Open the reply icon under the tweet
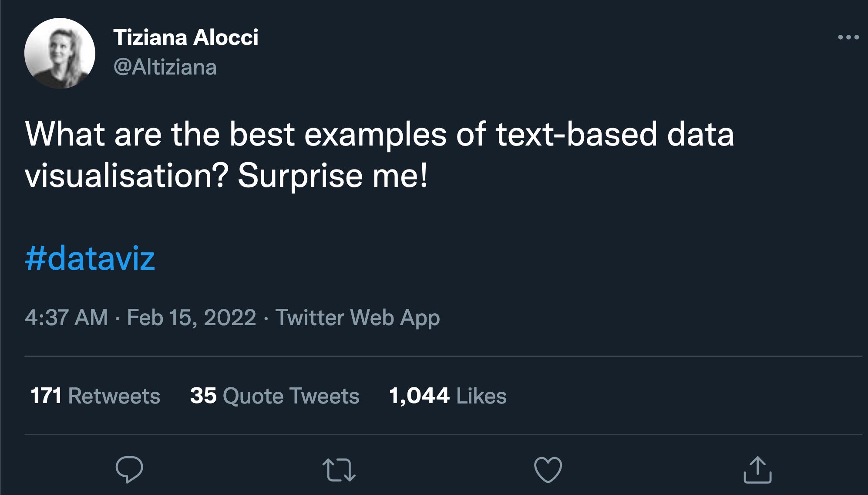 tap(129, 470)
